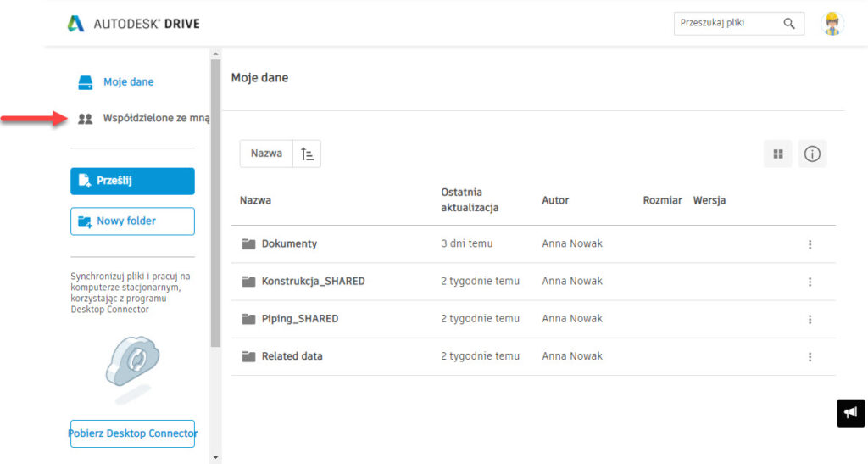This screenshot has height=464, width=868.
Task: Go to Współdzielone ze mną
Action: (x=155, y=119)
